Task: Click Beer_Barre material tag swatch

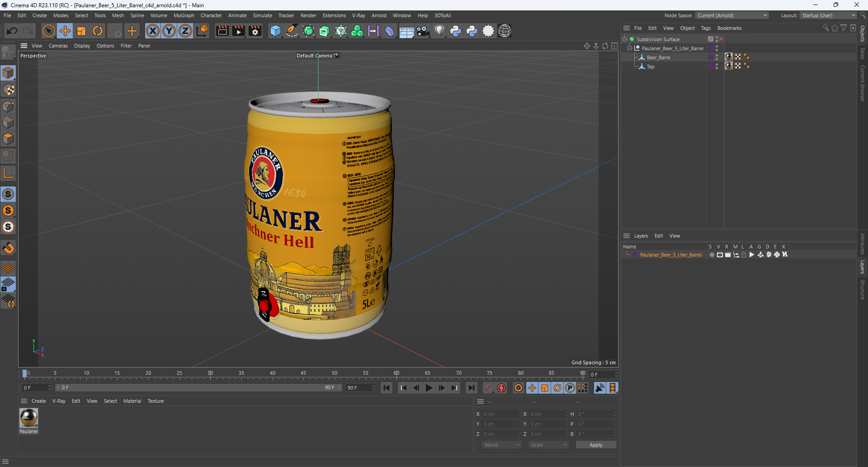Action: coord(729,57)
